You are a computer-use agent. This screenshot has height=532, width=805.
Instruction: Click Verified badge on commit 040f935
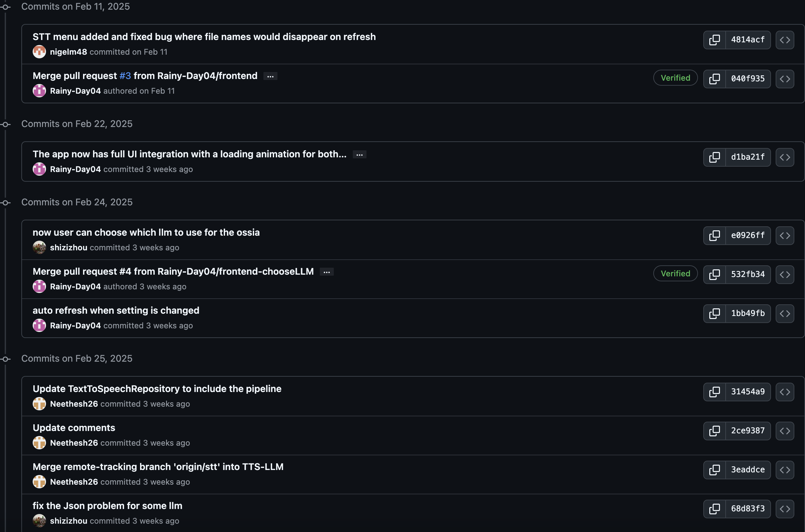tap(675, 78)
